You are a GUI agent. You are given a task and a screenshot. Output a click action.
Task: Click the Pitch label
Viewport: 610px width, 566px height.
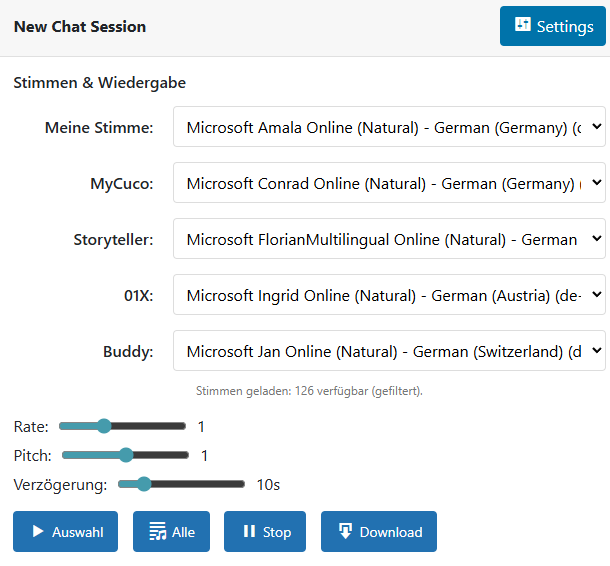point(33,456)
